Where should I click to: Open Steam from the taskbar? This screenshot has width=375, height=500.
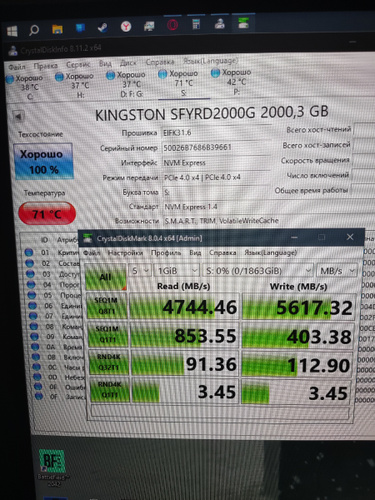pyautogui.click(x=103, y=27)
